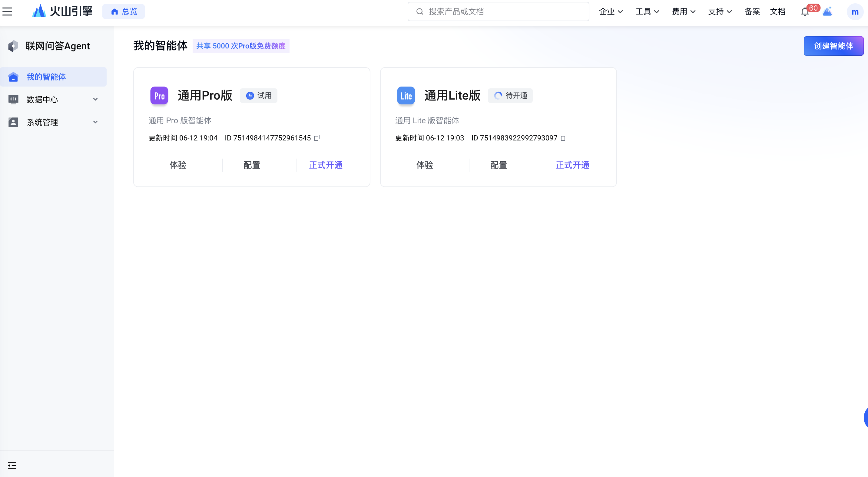Copy the Pro agent ID
The height and width of the screenshot is (477, 868).
pos(317,138)
